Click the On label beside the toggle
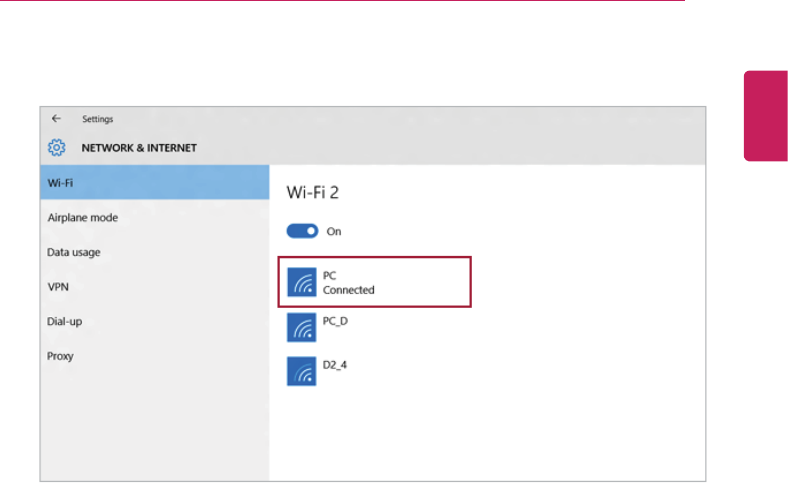This screenshot has width=788, height=504. [x=334, y=231]
